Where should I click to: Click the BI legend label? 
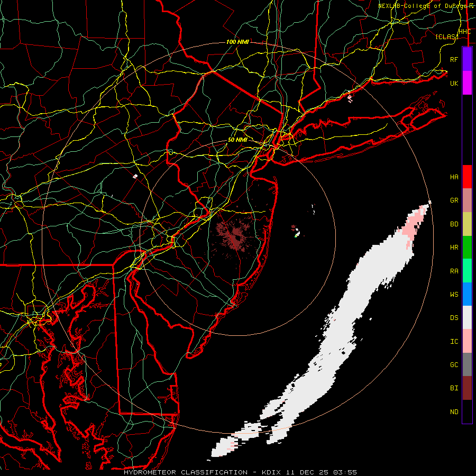tap(454, 388)
